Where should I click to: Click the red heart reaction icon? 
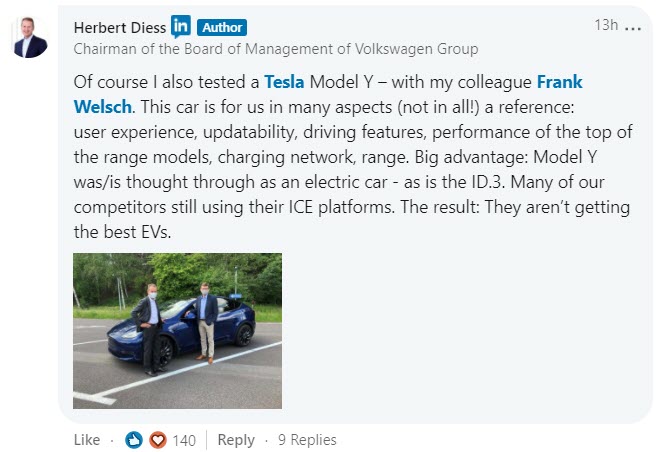[x=158, y=440]
